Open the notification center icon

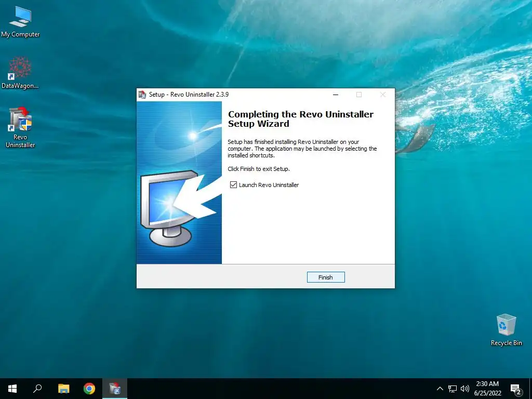point(516,389)
